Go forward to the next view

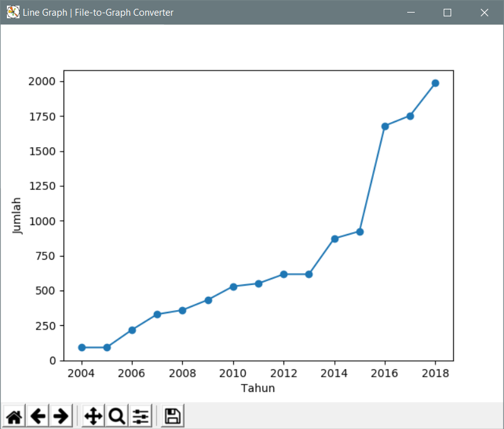point(61,416)
